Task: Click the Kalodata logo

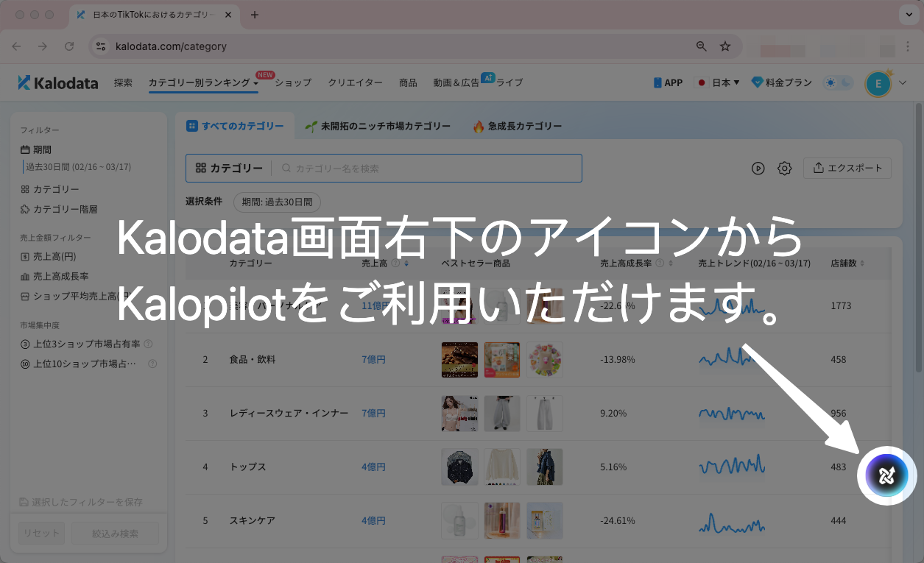Action: 58,82
